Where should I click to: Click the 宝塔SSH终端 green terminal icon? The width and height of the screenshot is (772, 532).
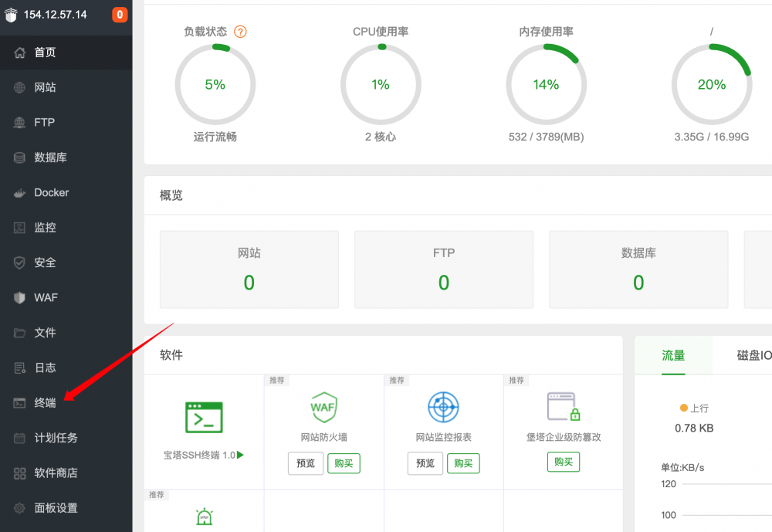204,417
